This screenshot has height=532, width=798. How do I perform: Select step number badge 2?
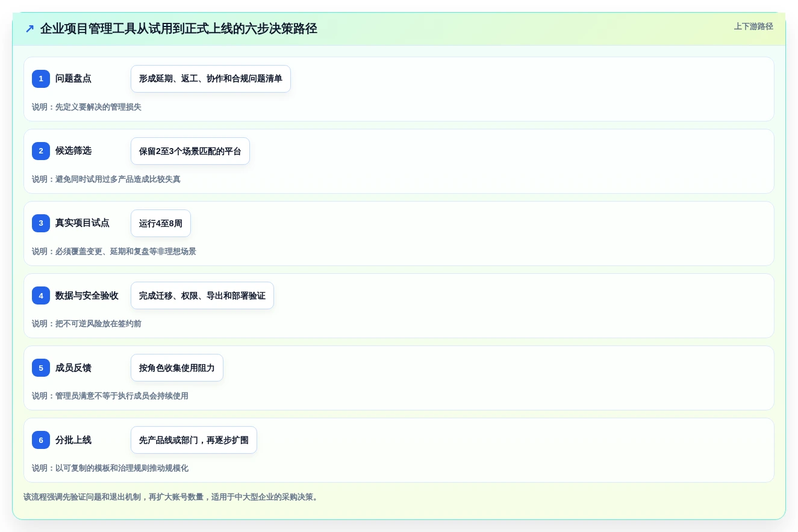41,151
